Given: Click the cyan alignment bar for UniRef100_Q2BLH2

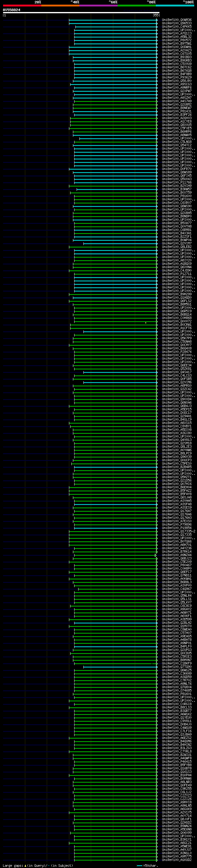Looking at the screenshot, I should click(115, 623).
